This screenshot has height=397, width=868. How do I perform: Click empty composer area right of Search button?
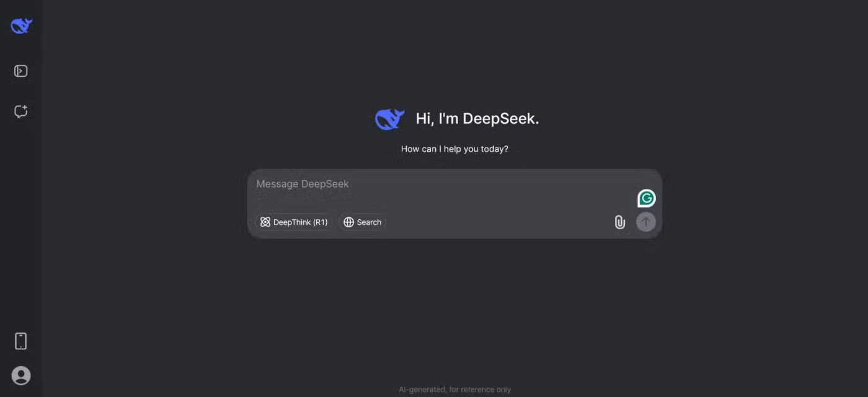496,222
